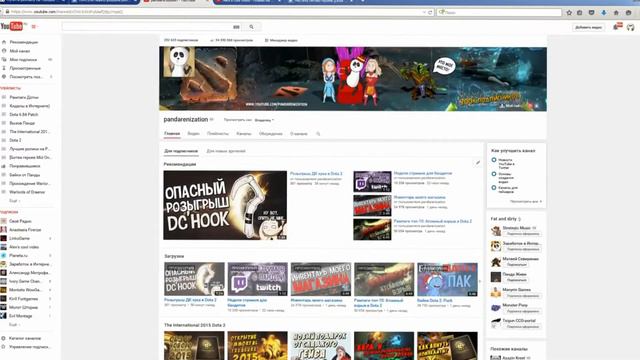Open the notifications bell icon
This screenshot has height=360, width=640.
coord(617,27)
